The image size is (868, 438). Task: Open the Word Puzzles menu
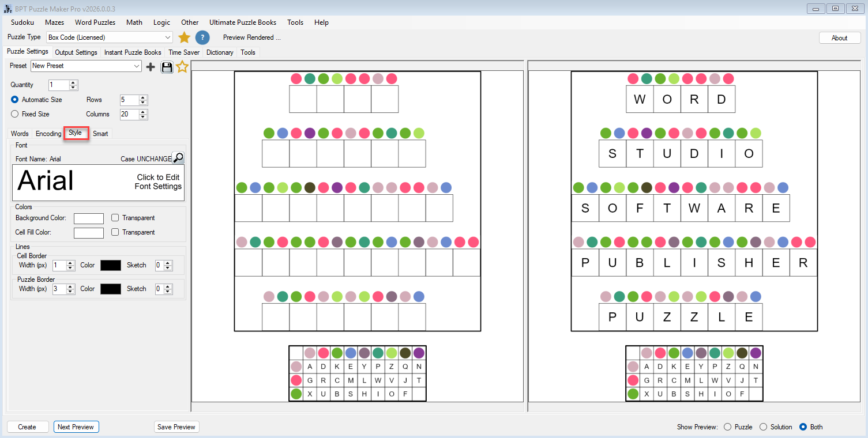coord(95,22)
